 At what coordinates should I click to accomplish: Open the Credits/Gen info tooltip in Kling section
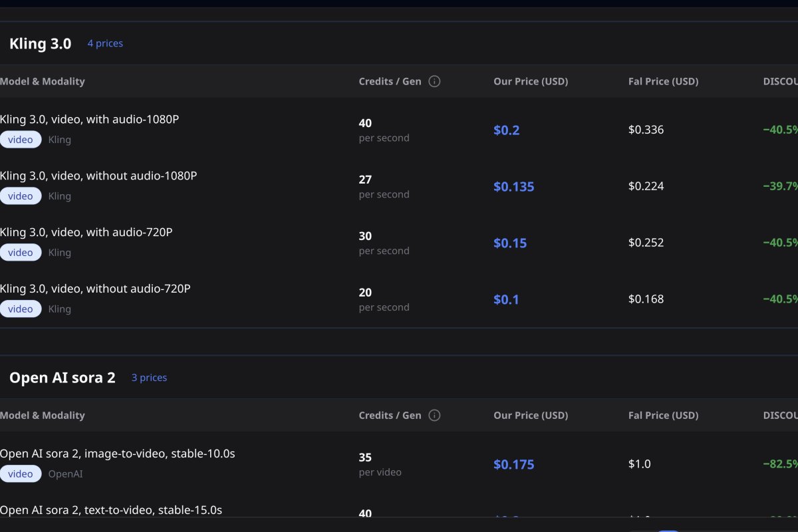click(434, 81)
